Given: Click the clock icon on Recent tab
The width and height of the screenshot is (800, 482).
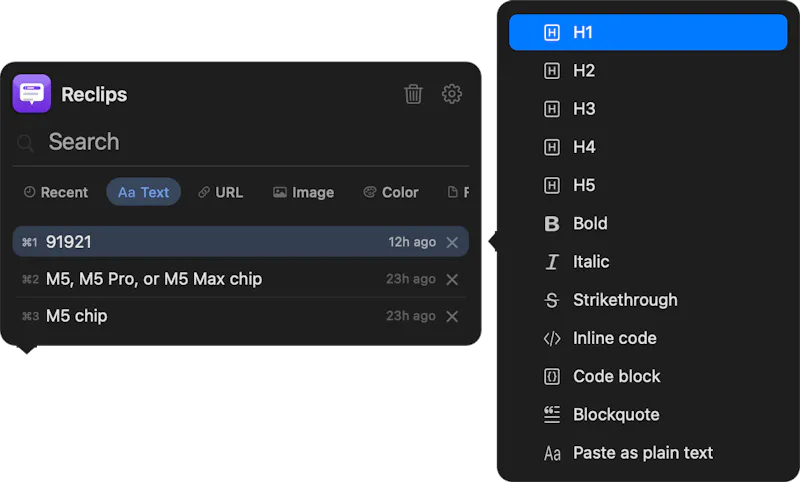Looking at the screenshot, I should pyautogui.click(x=30, y=192).
